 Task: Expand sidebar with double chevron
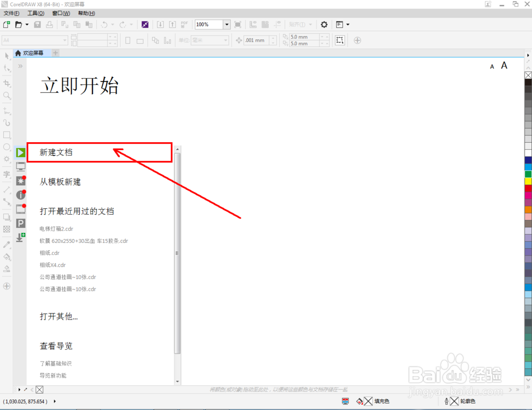[20, 66]
